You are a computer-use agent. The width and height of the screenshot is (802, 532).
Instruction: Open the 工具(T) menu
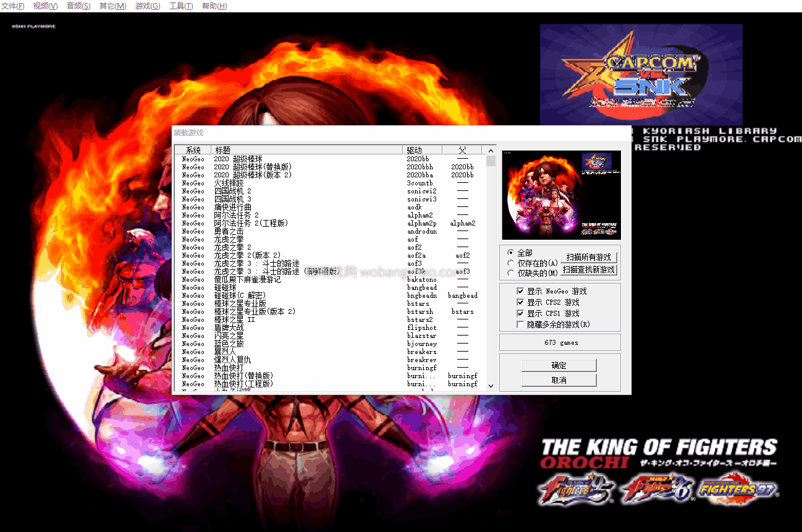[180, 6]
